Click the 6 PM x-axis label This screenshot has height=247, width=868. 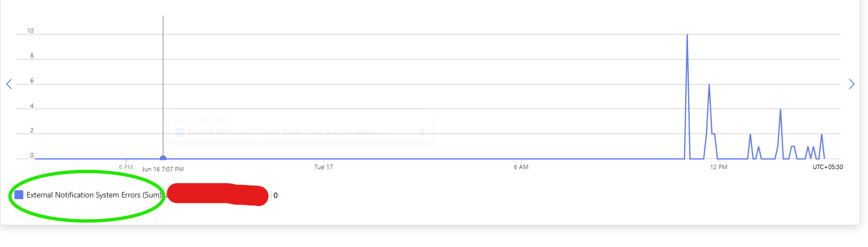tap(126, 167)
